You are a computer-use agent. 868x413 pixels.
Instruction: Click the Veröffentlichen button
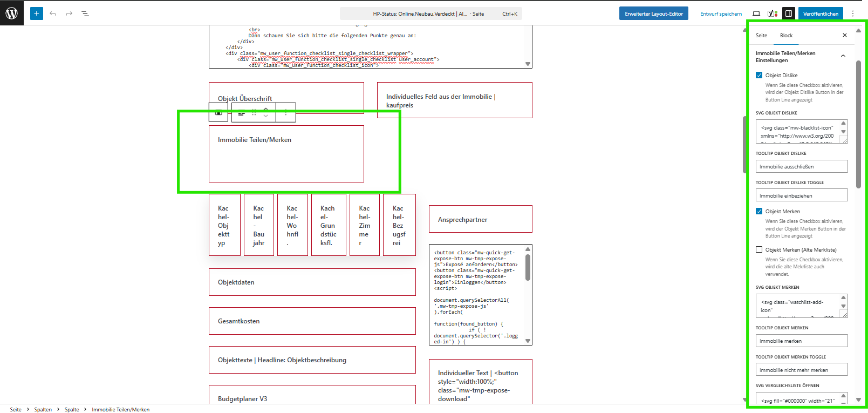tap(821, 13)
